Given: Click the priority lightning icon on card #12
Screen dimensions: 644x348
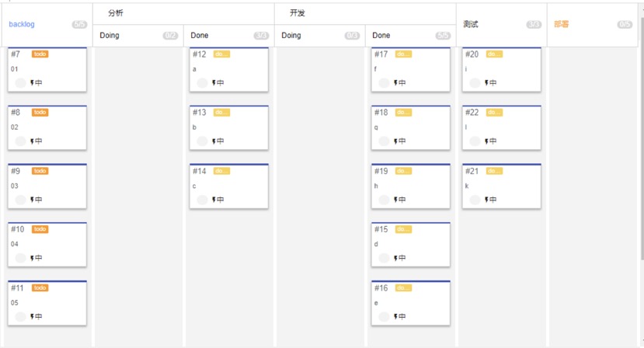Looking at the screenshot, I should 214,82.
